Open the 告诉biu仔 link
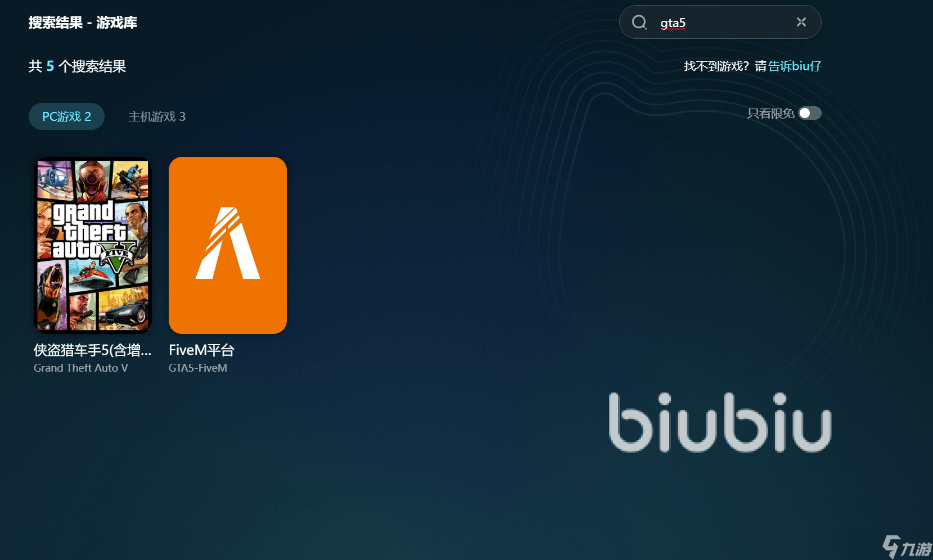933x560 pixels. tap(795, 66)
